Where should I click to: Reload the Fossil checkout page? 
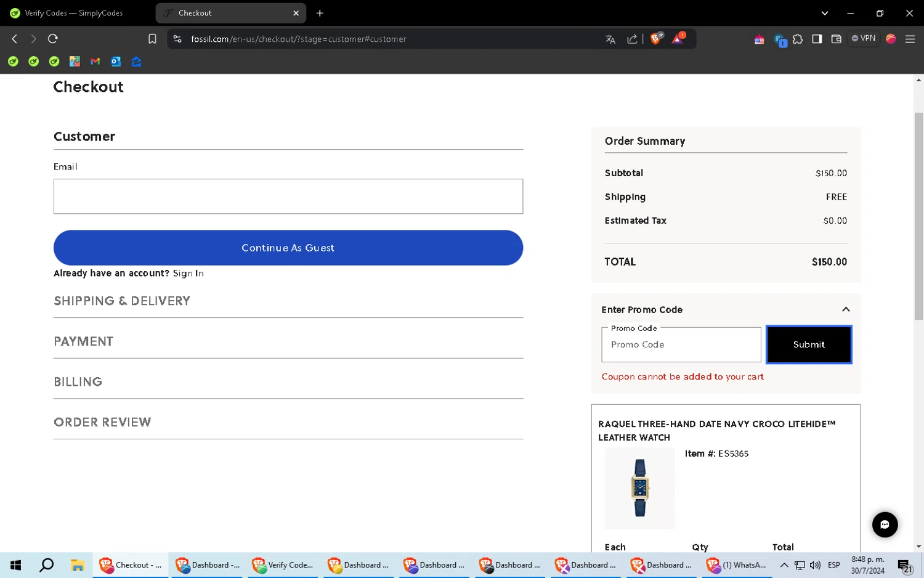pyautogui.click(x=53, y=39)
